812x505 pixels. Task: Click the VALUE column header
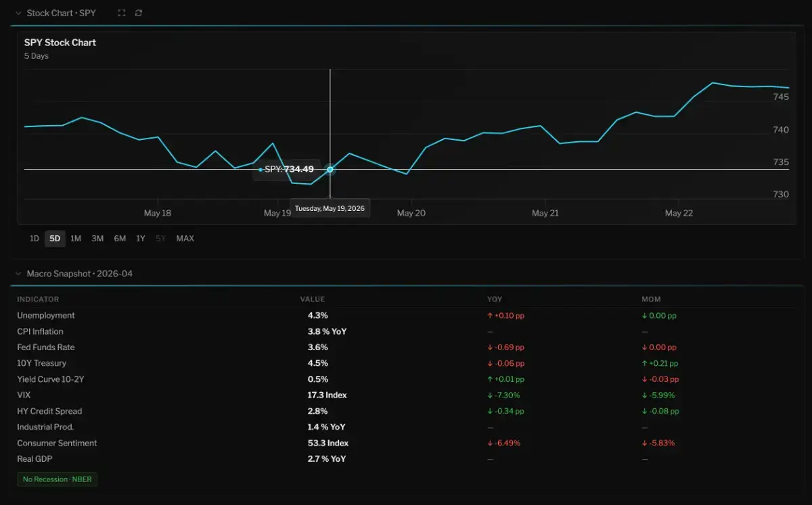click(x=313, y=299)
